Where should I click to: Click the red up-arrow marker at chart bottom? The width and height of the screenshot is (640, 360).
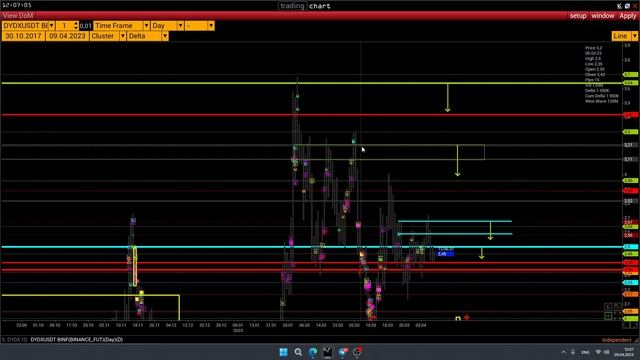point(467,317)
